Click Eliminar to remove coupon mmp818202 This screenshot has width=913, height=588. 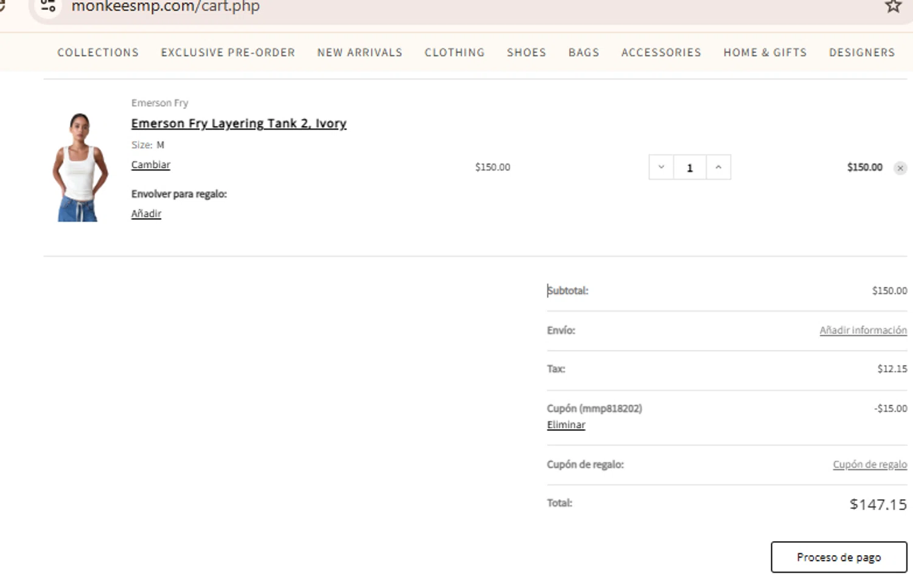566,425
